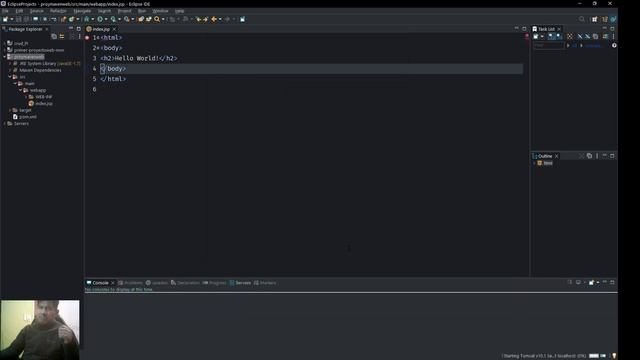Maximize the editor area
Viewport: 640px width, 360px height.
[x=524, y=29]
